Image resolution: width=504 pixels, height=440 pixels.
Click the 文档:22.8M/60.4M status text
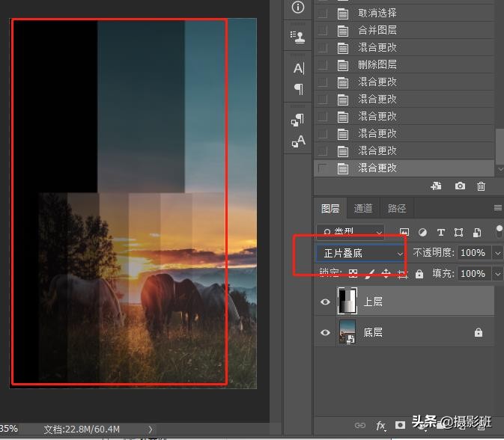coord(82,430)
